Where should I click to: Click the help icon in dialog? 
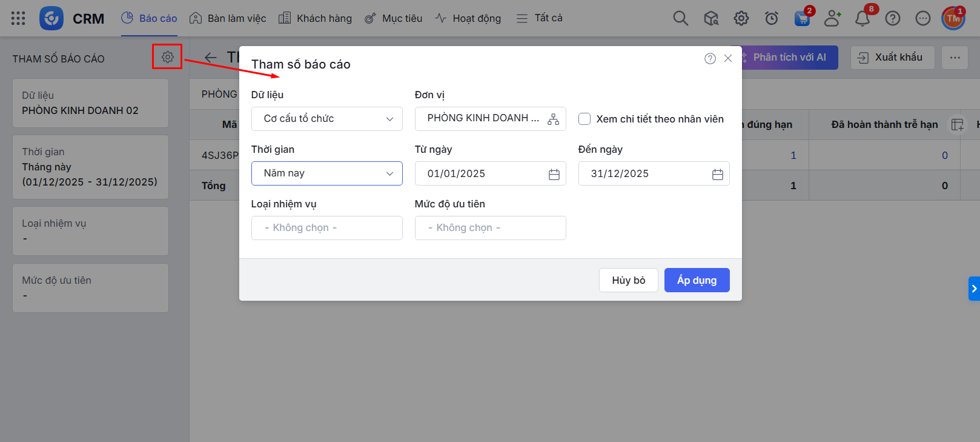click(710, 58)
